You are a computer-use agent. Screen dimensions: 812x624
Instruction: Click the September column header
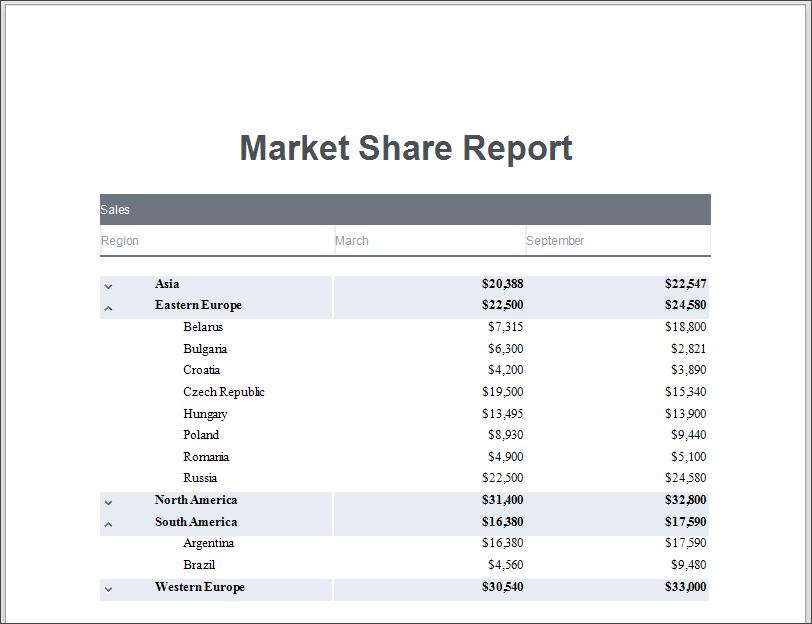point(555,240)
